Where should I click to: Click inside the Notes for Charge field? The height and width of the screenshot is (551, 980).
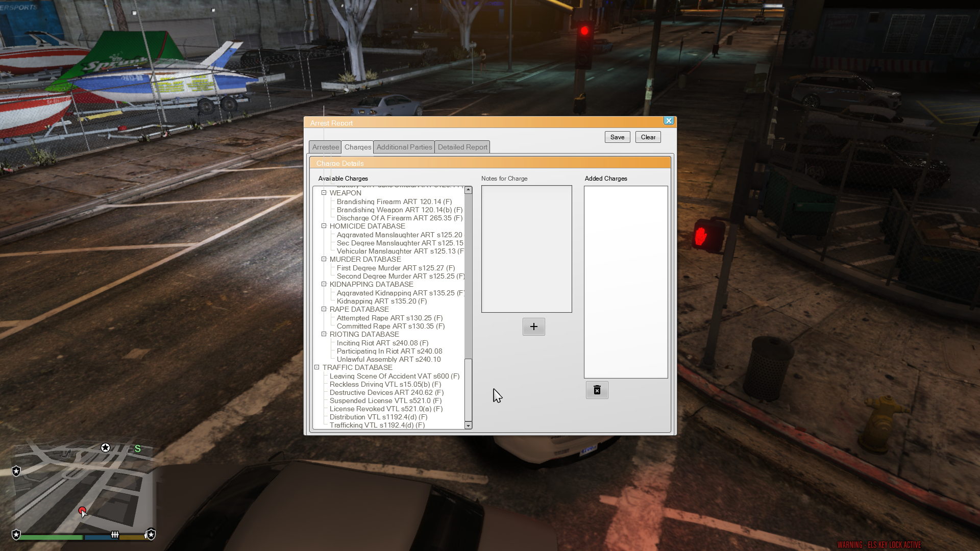(526, 249)
